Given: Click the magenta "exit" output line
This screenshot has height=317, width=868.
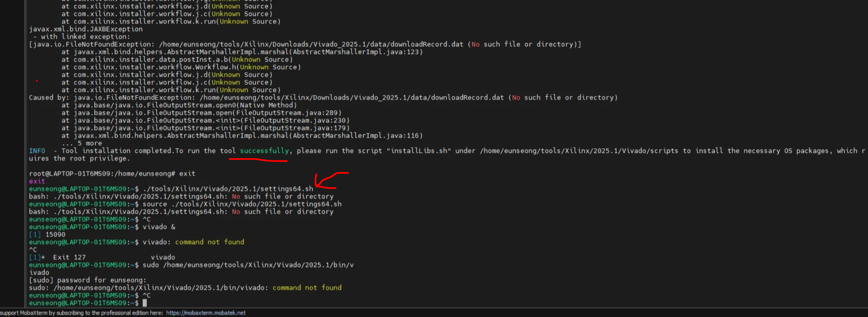Looking at the screenshot, I should point(37,181).
